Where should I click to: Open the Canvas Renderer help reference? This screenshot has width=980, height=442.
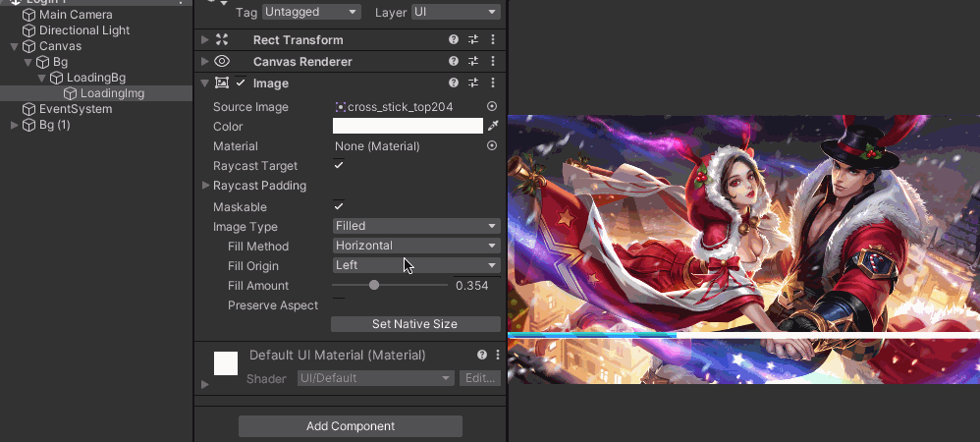tap(454, 61)
